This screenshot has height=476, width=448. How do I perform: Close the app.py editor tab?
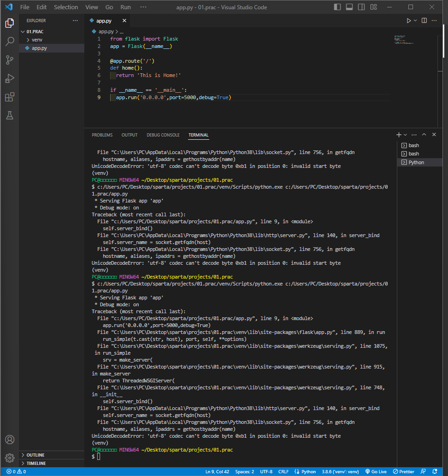pos(124,21)
